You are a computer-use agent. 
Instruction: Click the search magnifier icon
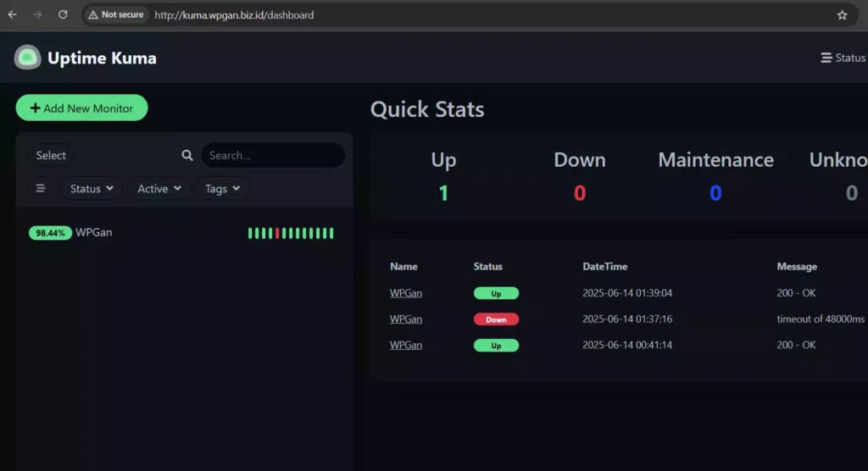[x=187, y=156]
